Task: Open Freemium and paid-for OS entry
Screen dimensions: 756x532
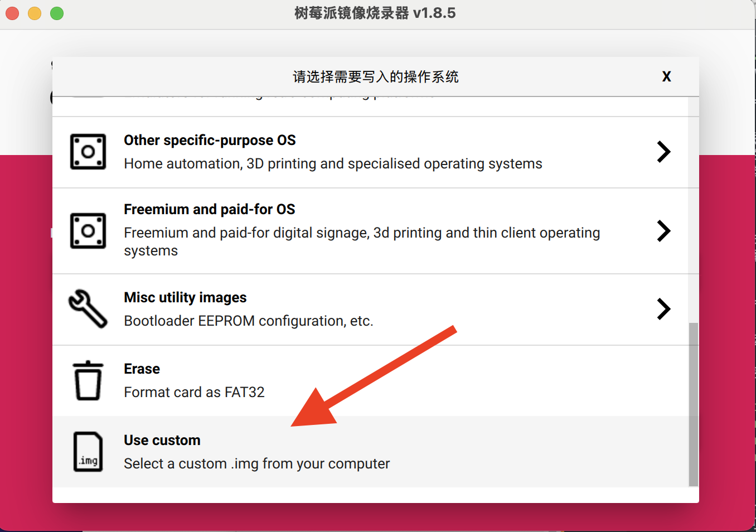Action: pos(279,230)
